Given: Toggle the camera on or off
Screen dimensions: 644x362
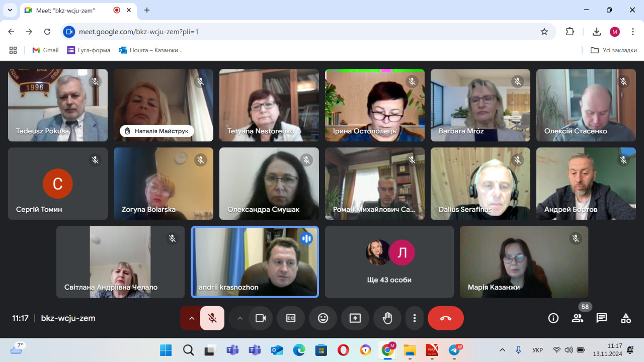Looking at the screenshot, I should [x=261, y=318].
